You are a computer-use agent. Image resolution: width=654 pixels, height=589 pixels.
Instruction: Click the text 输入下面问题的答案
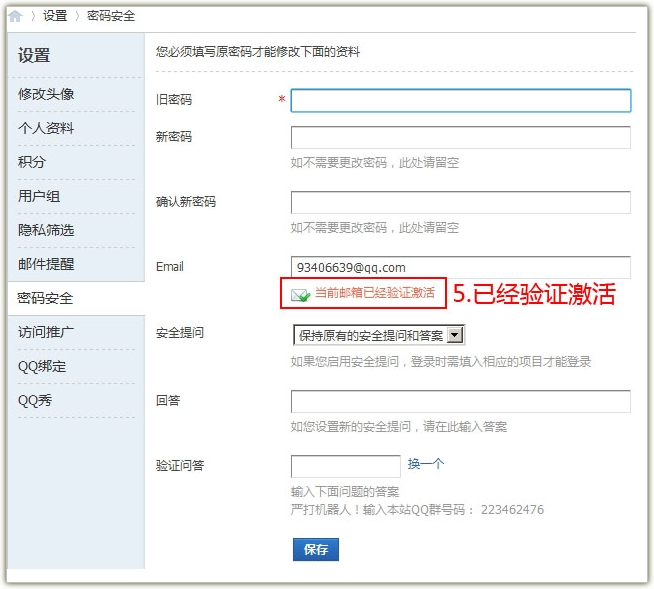(x=345, y=492)
